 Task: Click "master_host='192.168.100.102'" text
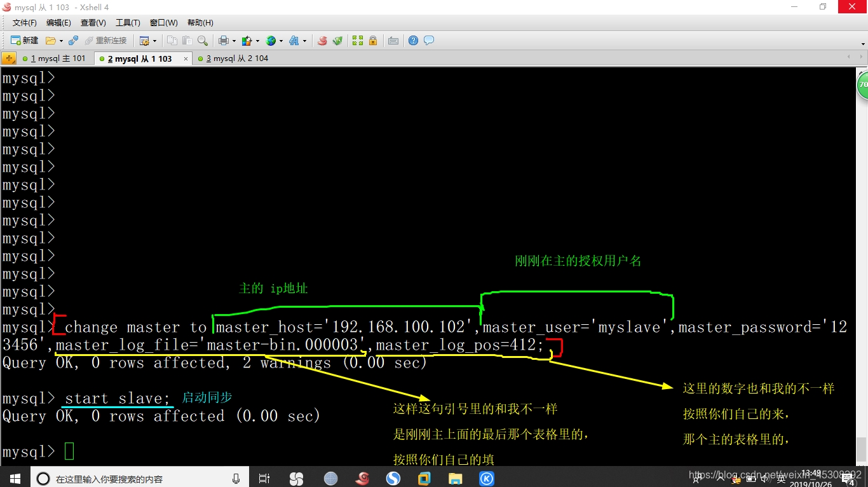pos(346,327)
